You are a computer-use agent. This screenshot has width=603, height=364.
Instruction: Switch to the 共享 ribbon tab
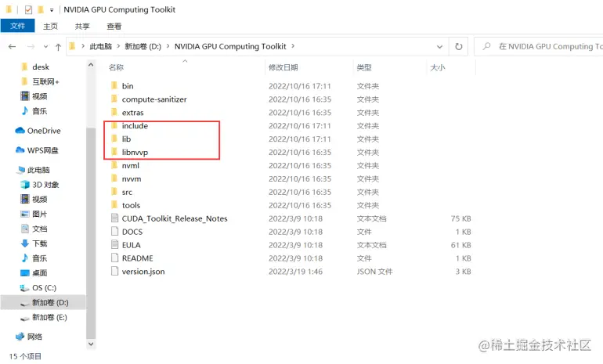(x=82, y=26)
